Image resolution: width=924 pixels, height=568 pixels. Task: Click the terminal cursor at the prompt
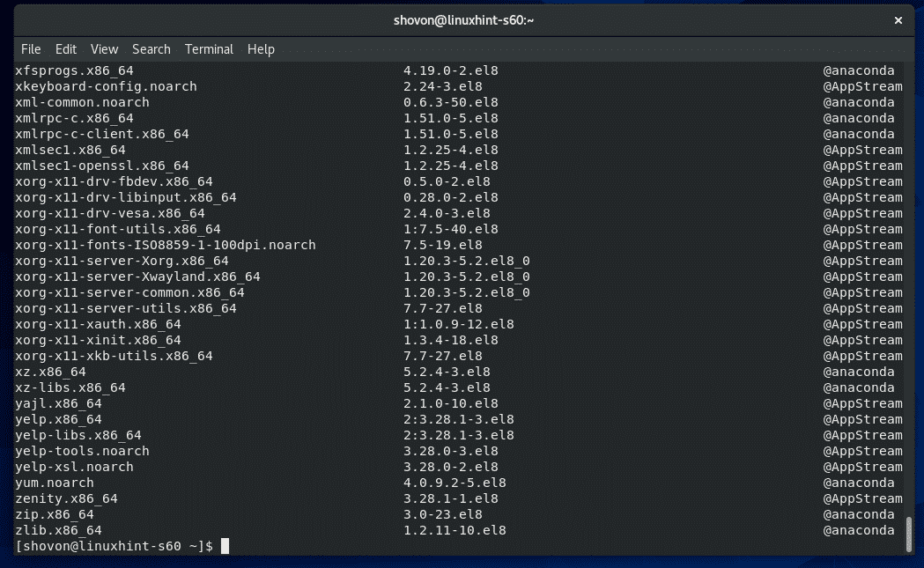point(225,547)
